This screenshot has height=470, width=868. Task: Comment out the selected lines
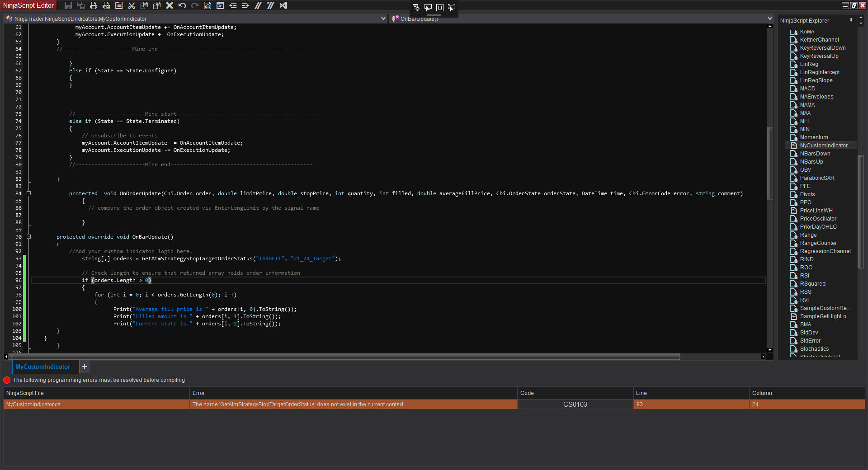[258, 5]
